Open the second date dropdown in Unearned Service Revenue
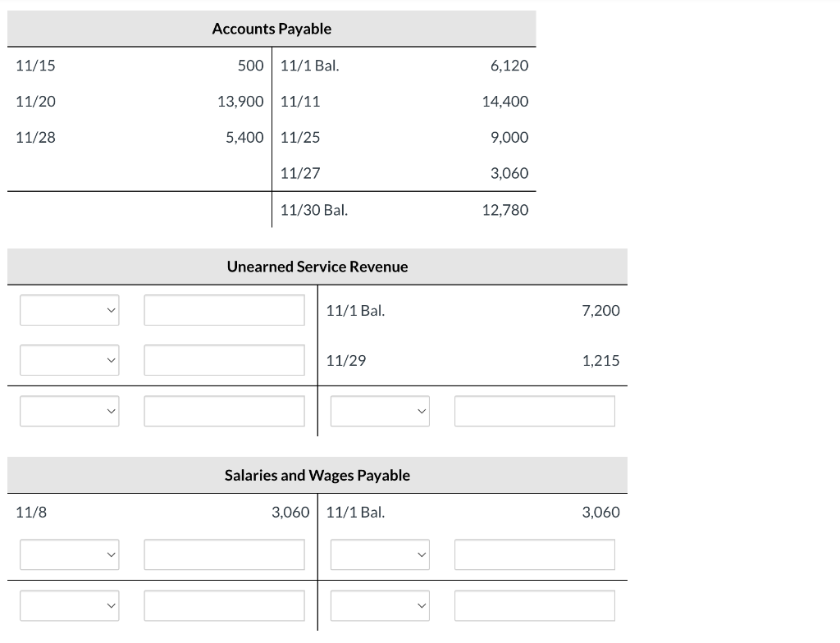 (x=69, y=359)
